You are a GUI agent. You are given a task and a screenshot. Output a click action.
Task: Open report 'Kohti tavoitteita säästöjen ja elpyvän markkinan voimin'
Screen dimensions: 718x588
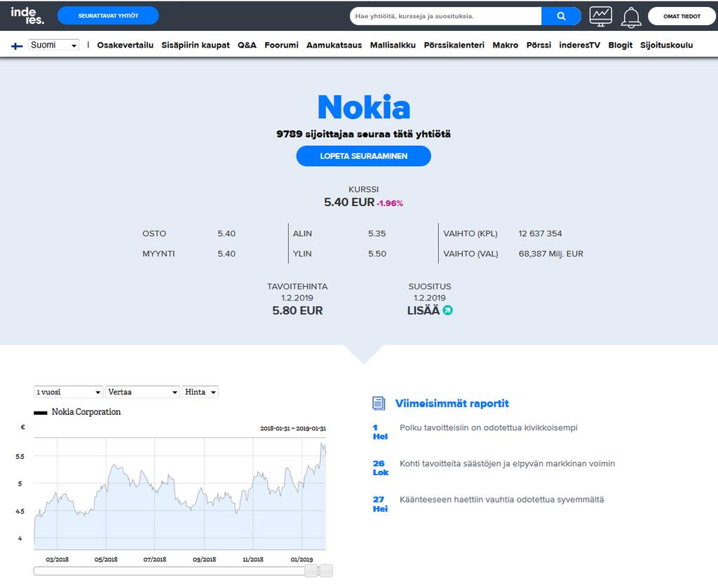click(x=508, y=463)
